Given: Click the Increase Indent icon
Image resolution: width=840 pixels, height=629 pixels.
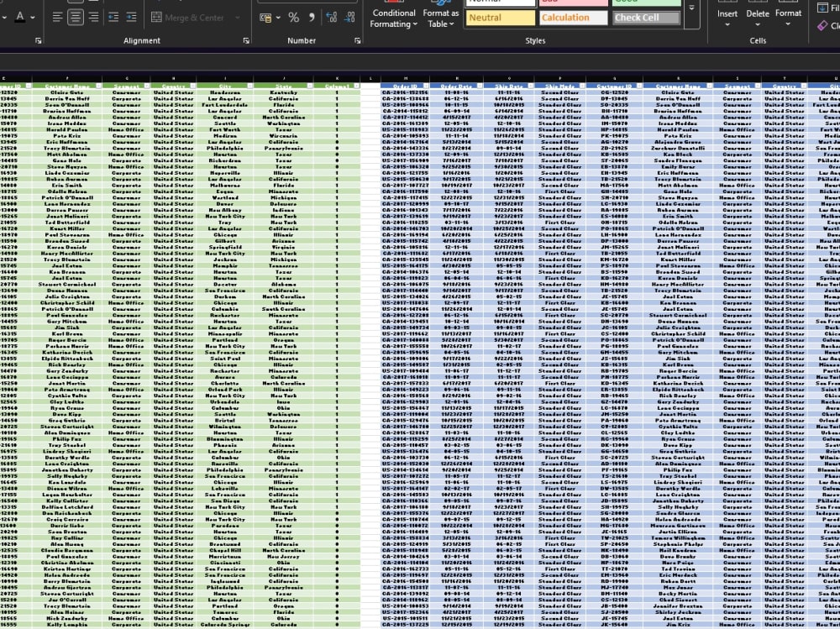Looking at the screenshot, I should tap(131, 18).
